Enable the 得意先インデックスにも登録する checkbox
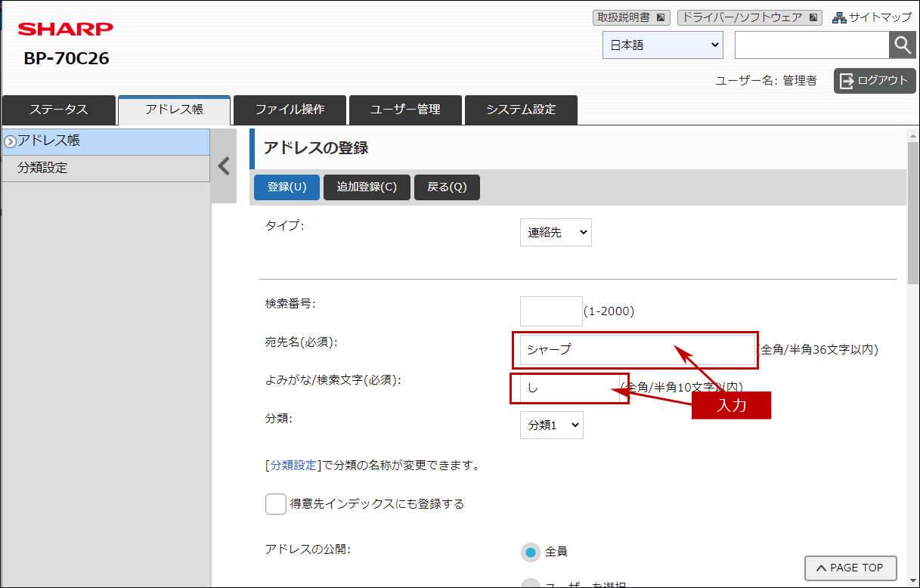 pos(276,503)
